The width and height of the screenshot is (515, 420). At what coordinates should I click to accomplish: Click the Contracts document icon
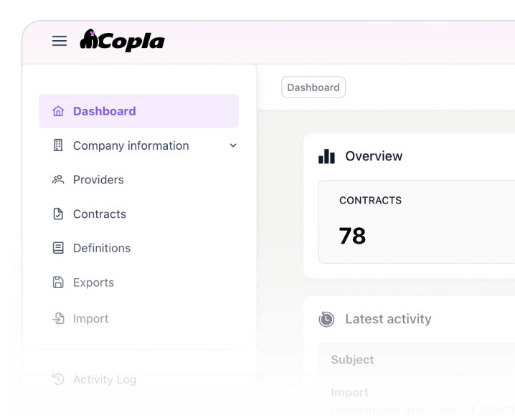click(x=58, y=214)
